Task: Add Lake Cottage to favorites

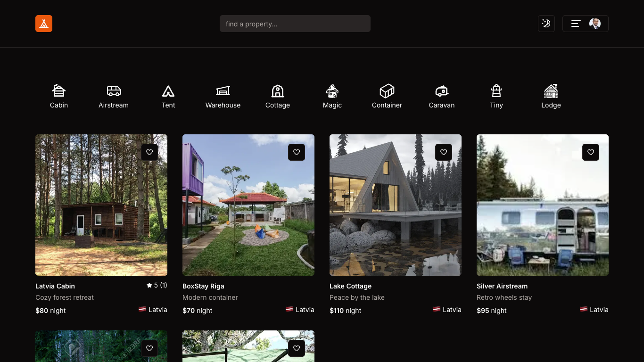Action: click(x=444, y=152)
